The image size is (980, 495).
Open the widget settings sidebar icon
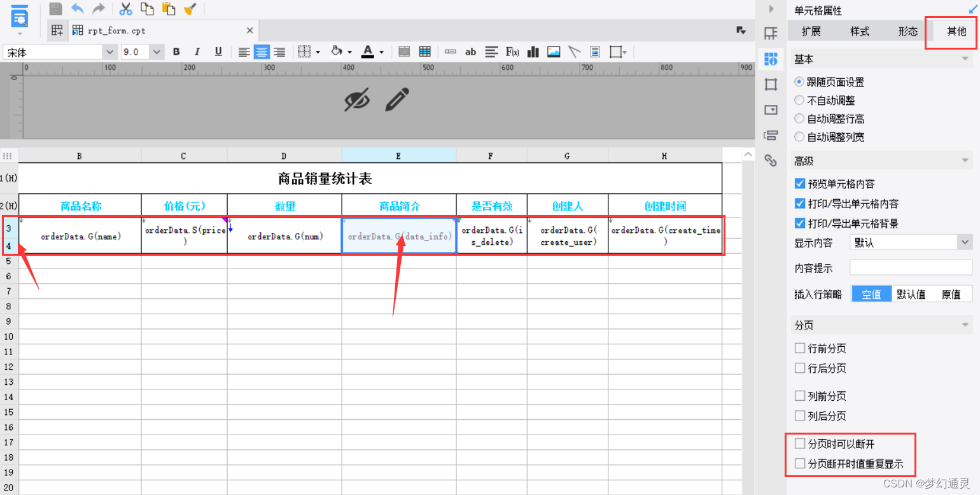(771, 109)
